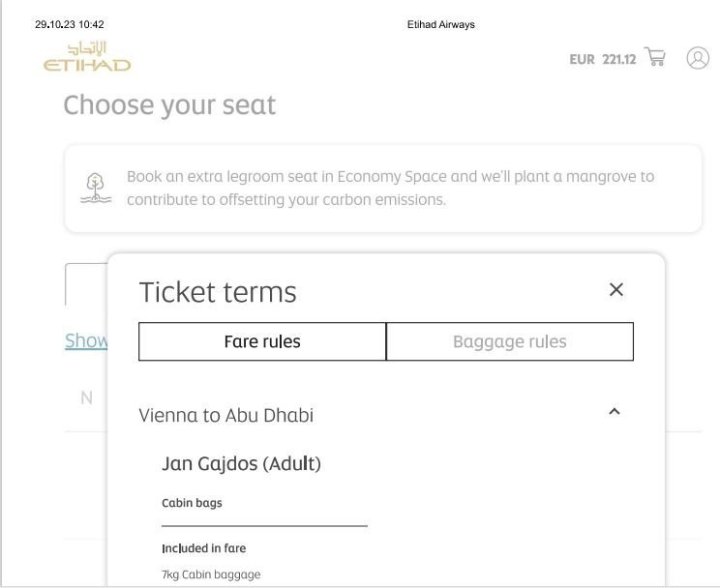This screenshot has width=720, height=588.
Task: Open the shopping cart icon
Action: pos(655,57)
